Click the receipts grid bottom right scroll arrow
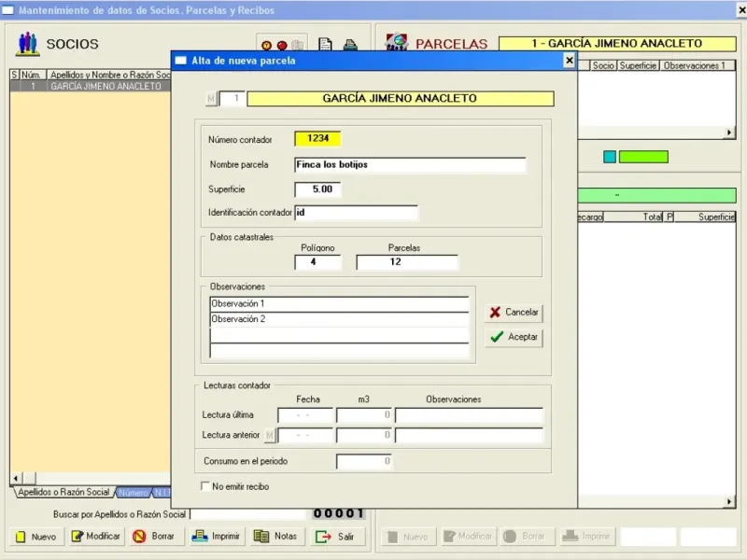Image resolution: width=747 pixels, height=560 pixels. point(729,501)
